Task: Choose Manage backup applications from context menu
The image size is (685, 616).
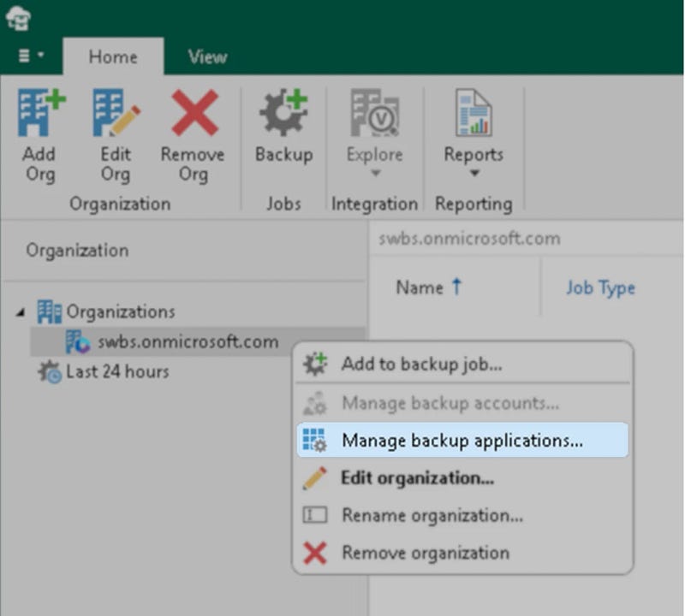Action: coord(462,441)
